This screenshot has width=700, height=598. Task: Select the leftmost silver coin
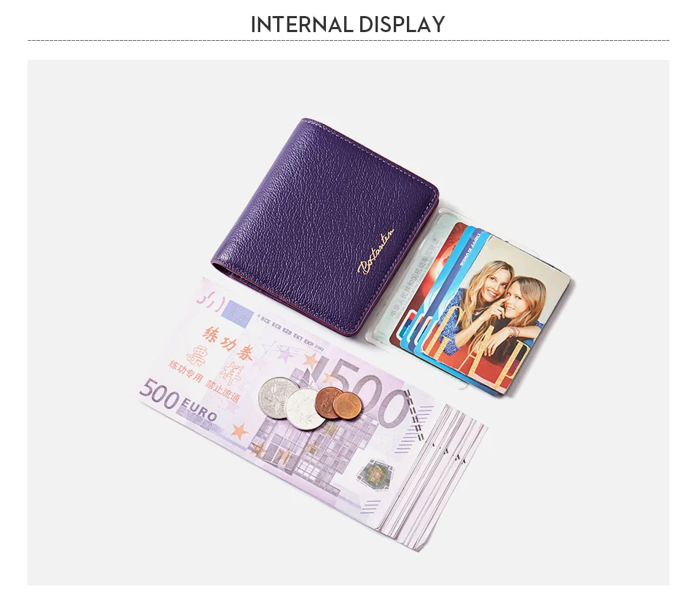[x=278, y=398]
